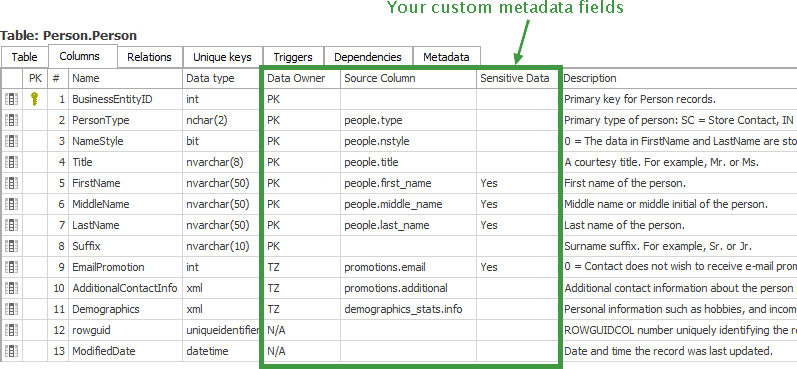Click column icon in Title row
Image resolution: width=797 pixels, height=369 pixels.
[x=12, y=162]
